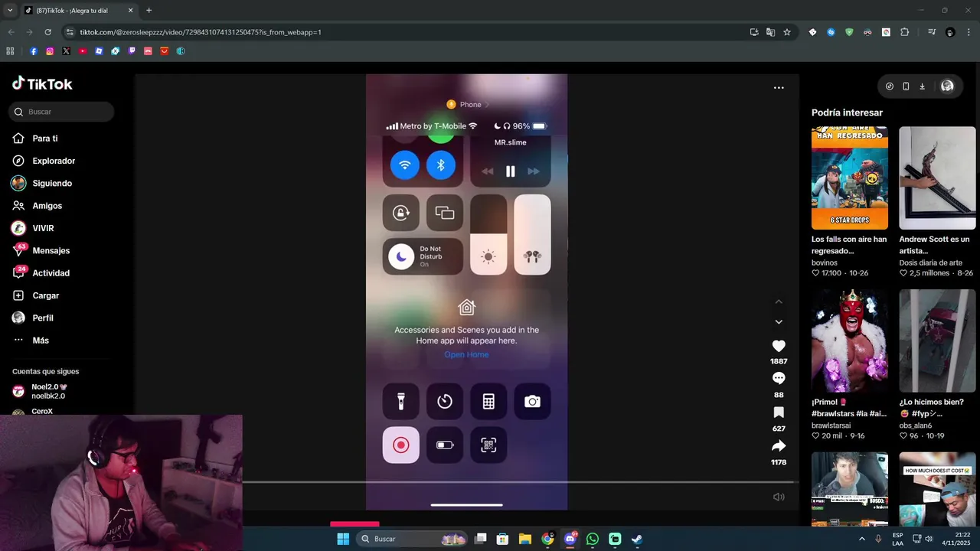Open the 6 Star Drops video thumbnail
The height and width of the screenshot is (551, 980).
click(x=850, y=178)
